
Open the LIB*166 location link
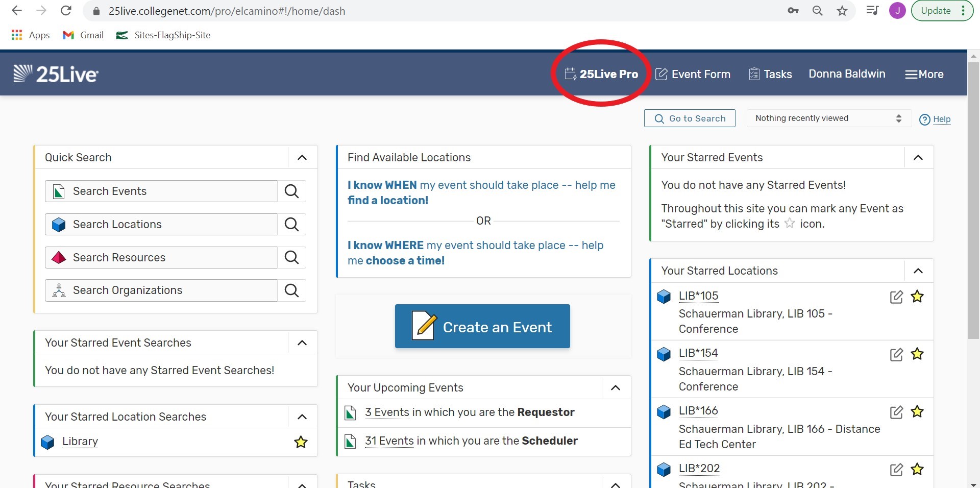(x=698, y=411)
